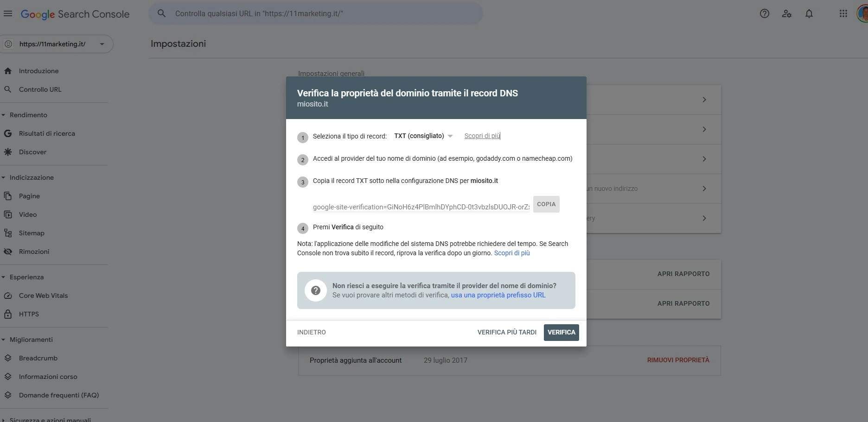
Task: Collapse the Rendimento section
Action: click(x=4, y=115)
